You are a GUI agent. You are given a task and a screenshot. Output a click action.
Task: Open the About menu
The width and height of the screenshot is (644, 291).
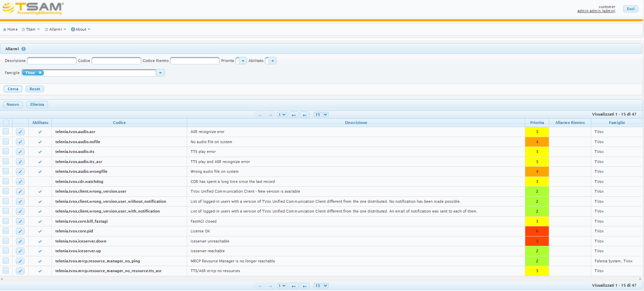point(81,29)
